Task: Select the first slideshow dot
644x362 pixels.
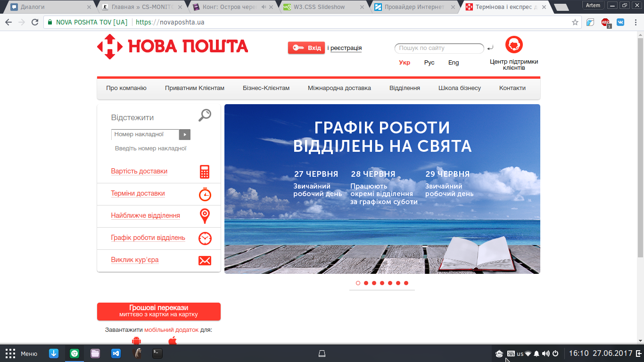Action: click(358, 283)
